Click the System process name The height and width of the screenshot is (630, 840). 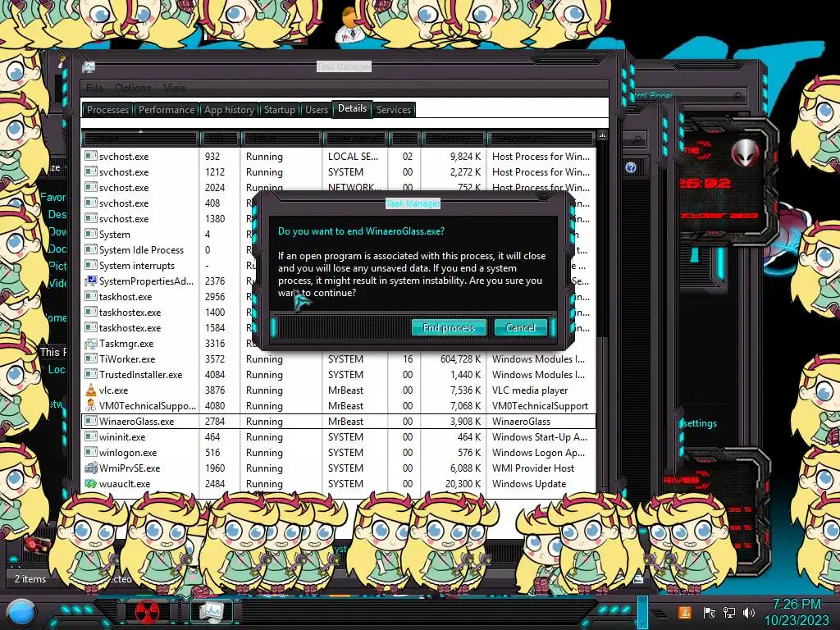coord(114,235)
